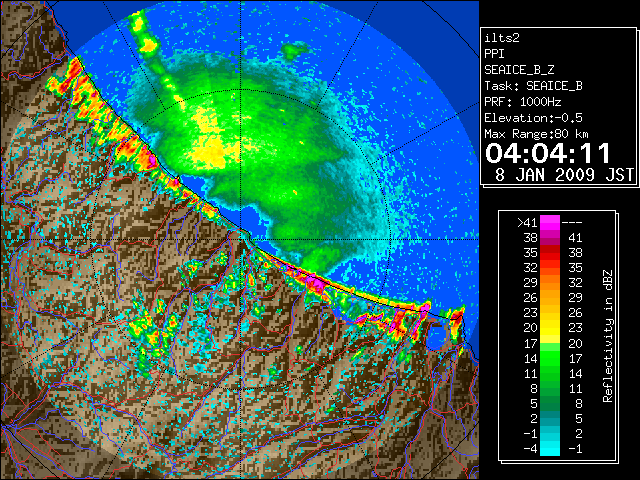Screen dimensions: 640x480
Task: Pick the orange 29–32 legend swatch
Action: (550, 283)
